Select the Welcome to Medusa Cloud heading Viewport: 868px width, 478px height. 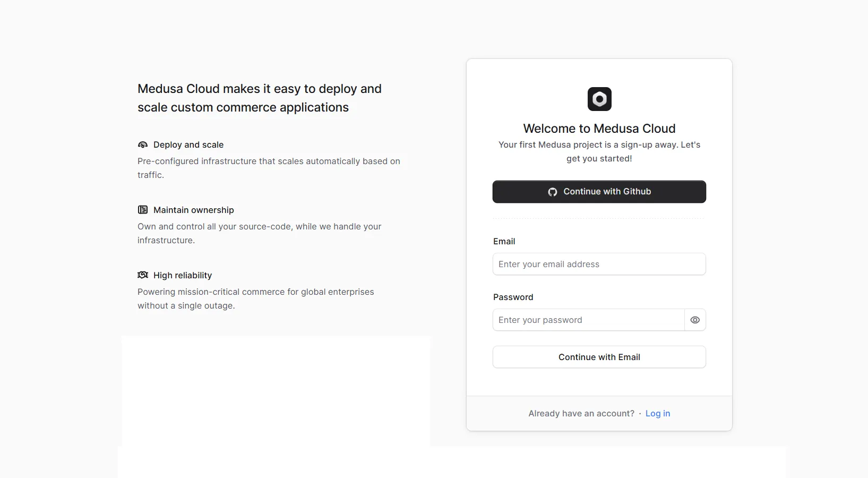click(599, 128)
